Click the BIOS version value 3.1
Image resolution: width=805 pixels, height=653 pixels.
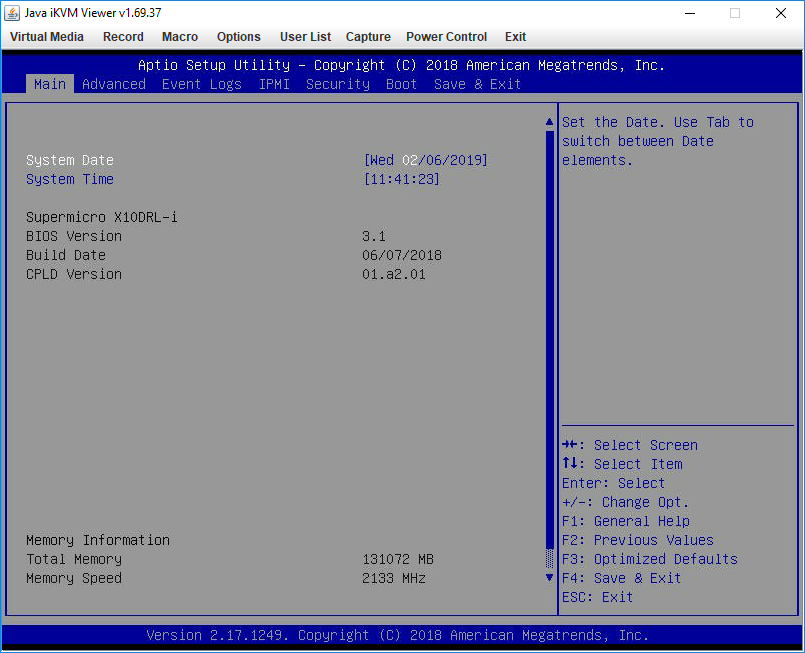[374, 236]
